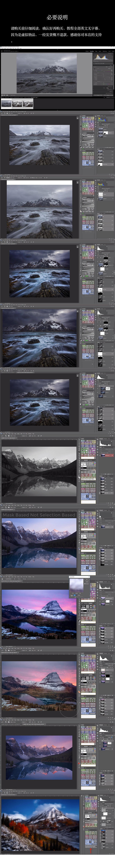Image resolution: width=115 pixels, height=868 pixels.
Task: Select white layer mask thumbnail in second Photoshop window
Action: (101, 194)
